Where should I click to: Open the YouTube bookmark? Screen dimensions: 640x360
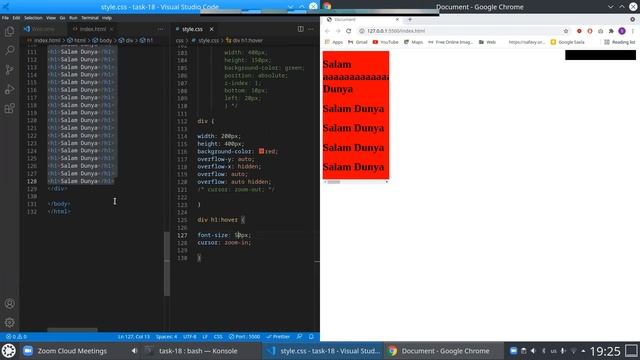coord(386,42)
